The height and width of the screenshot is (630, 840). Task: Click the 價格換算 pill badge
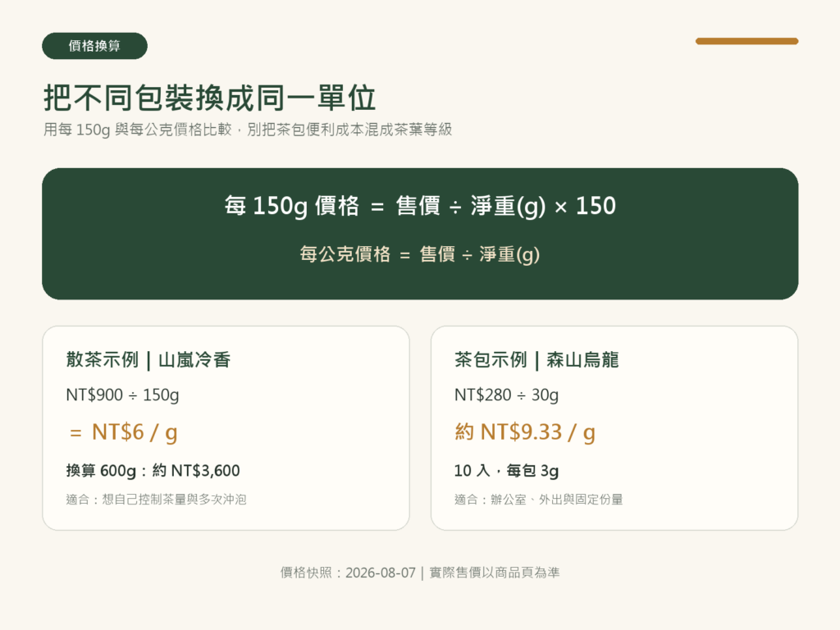(94, 46)
